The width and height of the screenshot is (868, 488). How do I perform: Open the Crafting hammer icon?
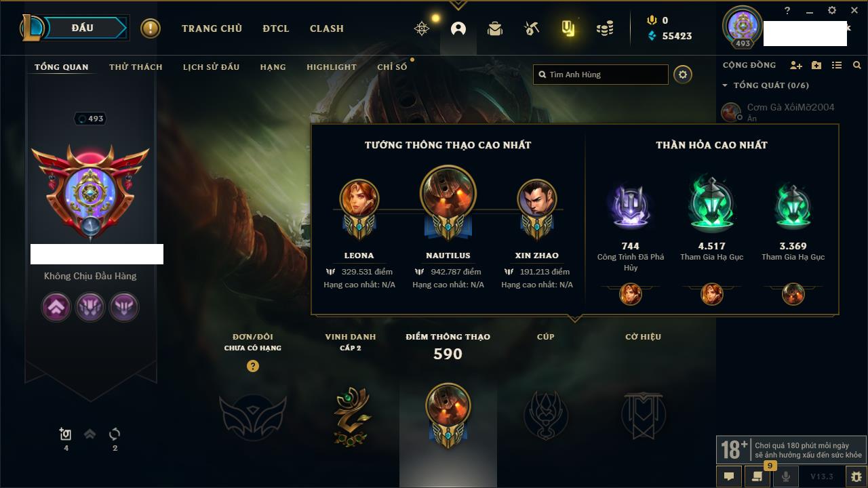tap(532, 28)
